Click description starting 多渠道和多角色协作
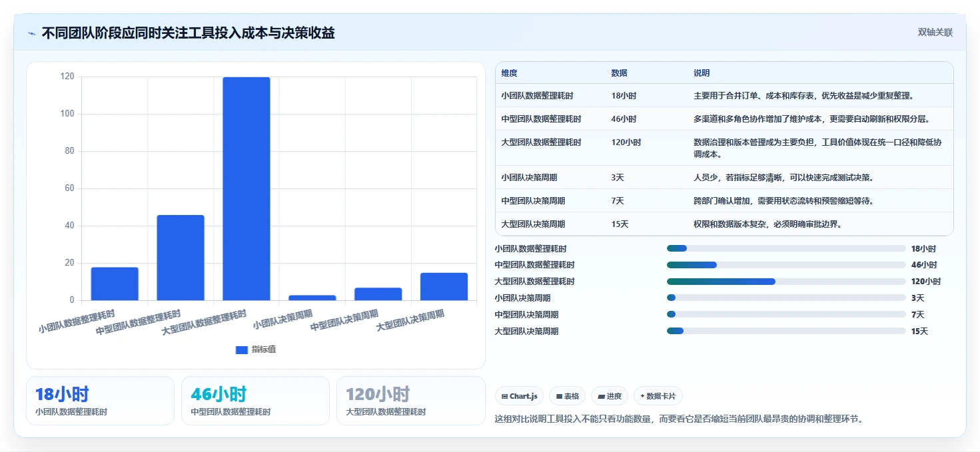The height and width of the screenshot is (452, 980). click(x=811, y=119)
